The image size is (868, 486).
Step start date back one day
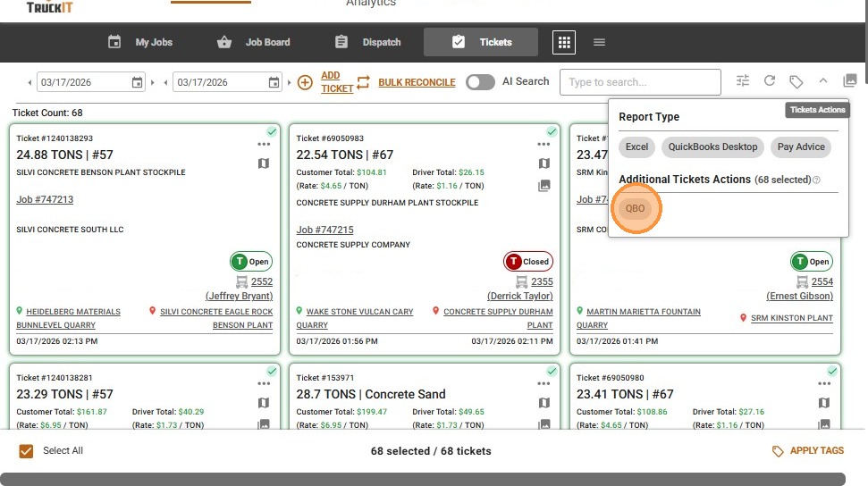coord(29,82)
